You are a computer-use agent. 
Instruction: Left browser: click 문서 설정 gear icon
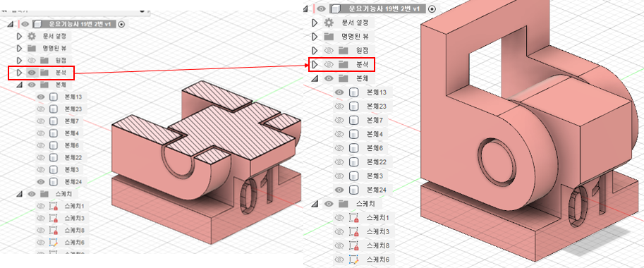pyautogui.click(x=32, y=36)
